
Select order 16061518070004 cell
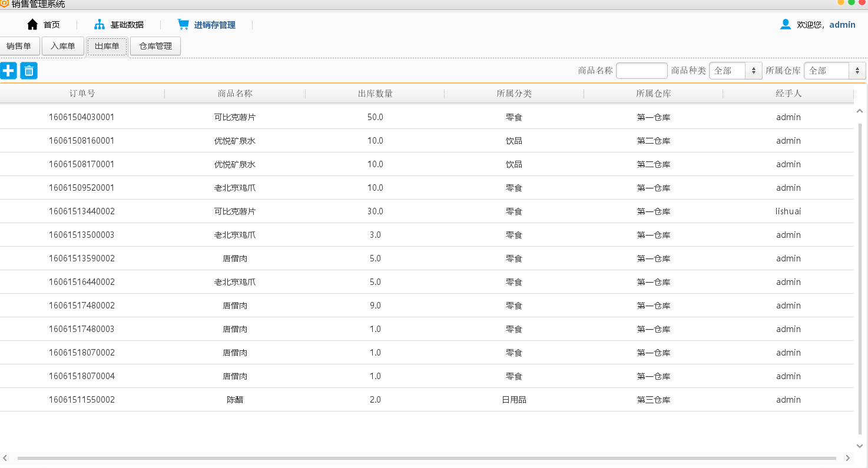pyautogui.click(x=82, y=376)
